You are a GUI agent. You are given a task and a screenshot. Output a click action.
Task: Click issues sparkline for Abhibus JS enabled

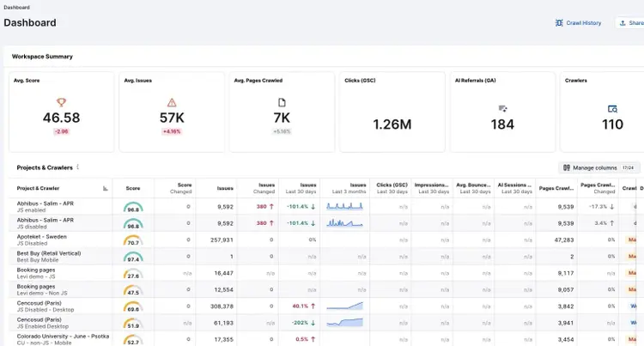click(344, 206)
